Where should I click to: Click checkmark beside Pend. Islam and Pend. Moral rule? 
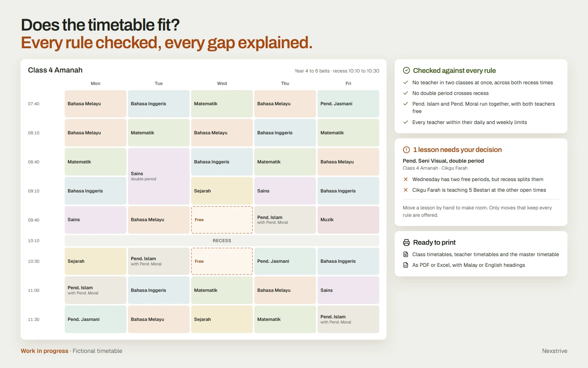coord(406,104)
